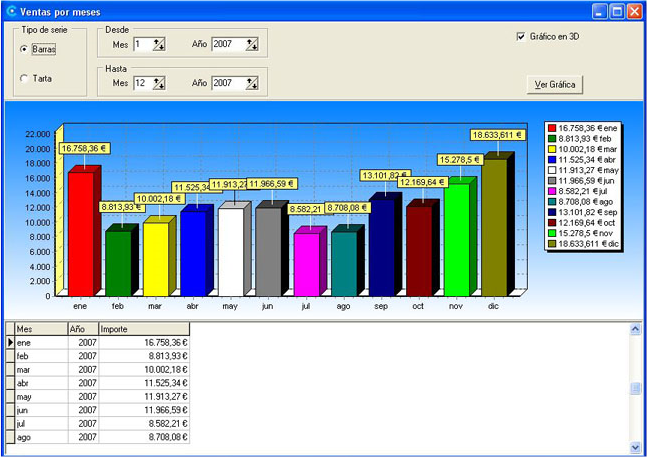Screen dimensions: 647x457
Task: Click the maroon oct legend swatch
Action: (552, 223)
